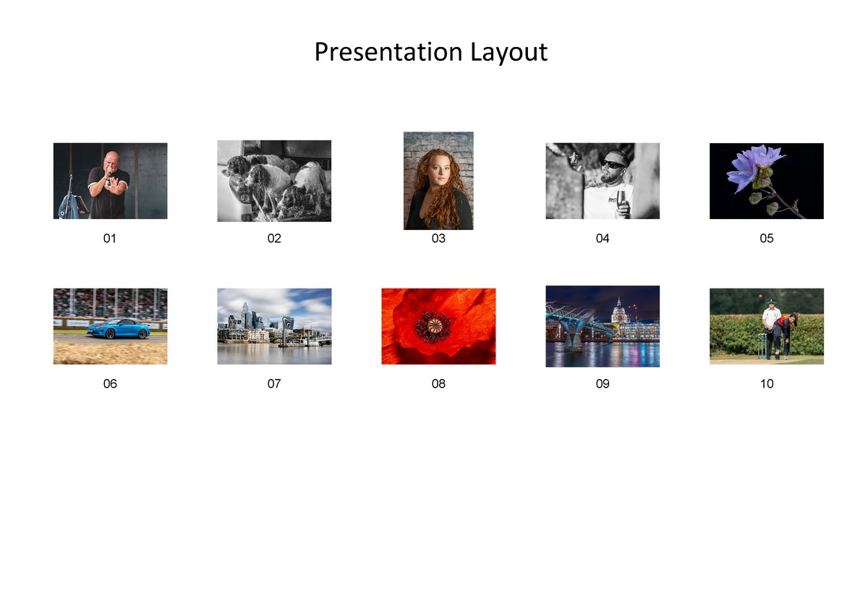Click the label 01 under the singer image
Viewport: 868px width, 614px height.
tap(110, 238)
